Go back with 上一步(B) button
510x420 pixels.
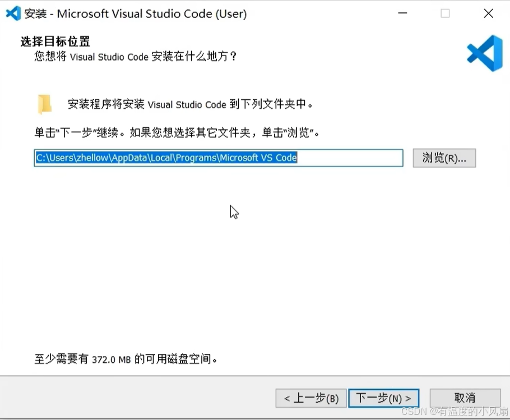click(311, 398)
